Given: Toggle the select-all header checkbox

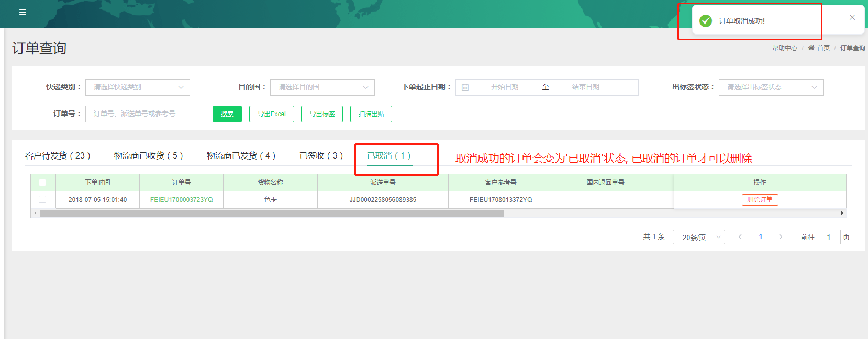Looking at the screenshot, I should (42, 183).
